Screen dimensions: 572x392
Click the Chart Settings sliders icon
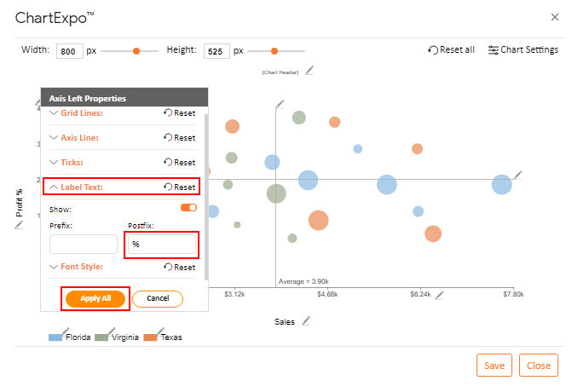(494, 50)
